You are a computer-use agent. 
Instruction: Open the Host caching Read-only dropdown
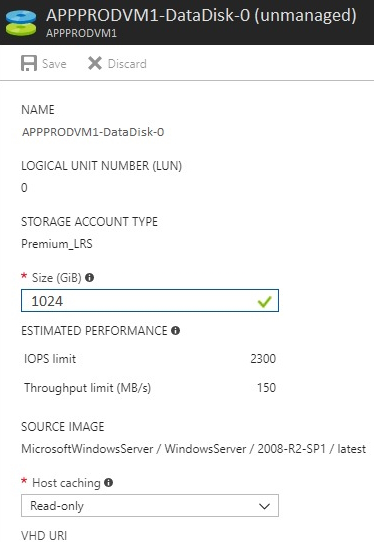(150, 506)
